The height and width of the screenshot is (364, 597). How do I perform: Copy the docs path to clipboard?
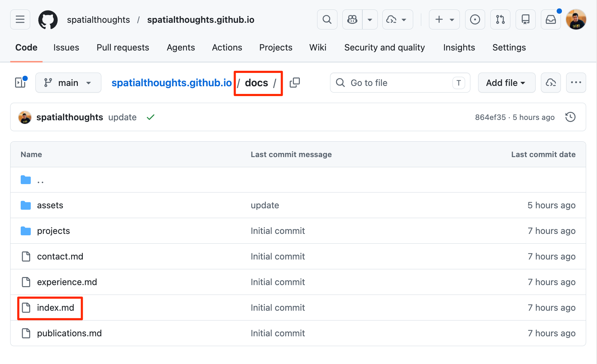[295, 83]
